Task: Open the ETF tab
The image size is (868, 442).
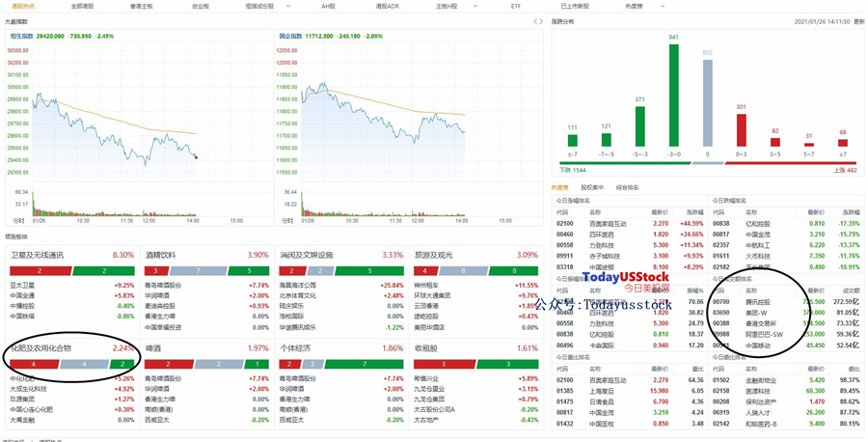Action: (x=515, y=6)
